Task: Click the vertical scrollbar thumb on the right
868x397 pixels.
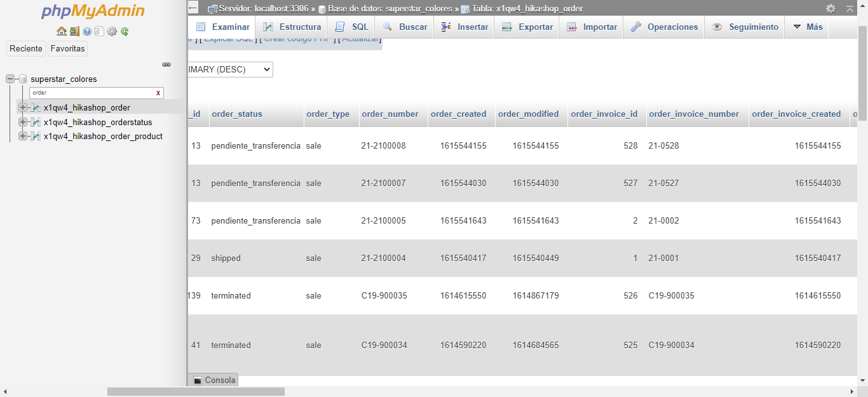Action: [863, 73]
